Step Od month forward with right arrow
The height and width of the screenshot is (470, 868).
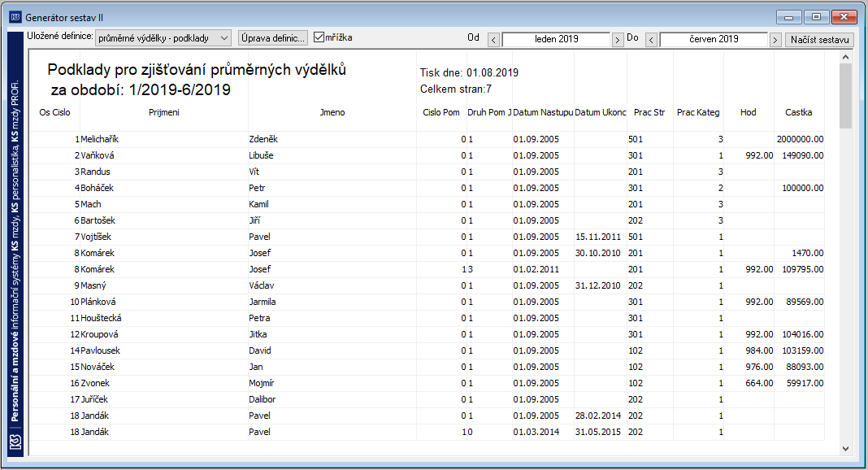(x=617, y=40)
